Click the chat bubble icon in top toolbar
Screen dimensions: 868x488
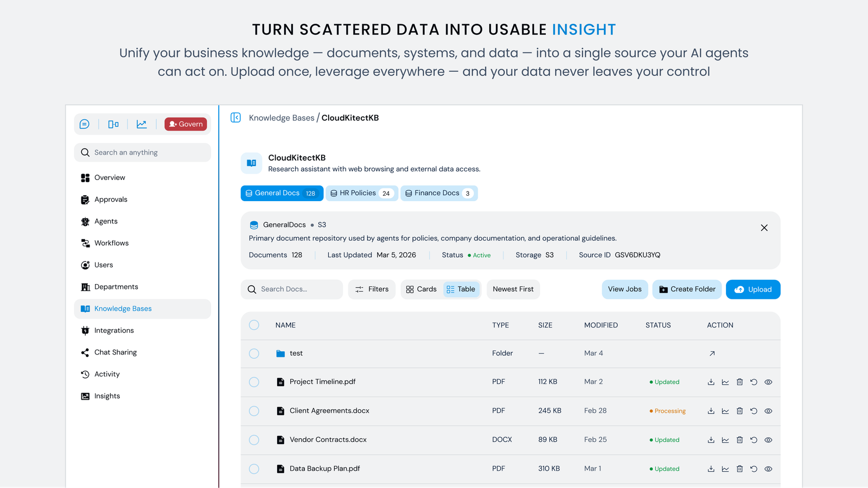pyautogui.click(x=85, y=124)
